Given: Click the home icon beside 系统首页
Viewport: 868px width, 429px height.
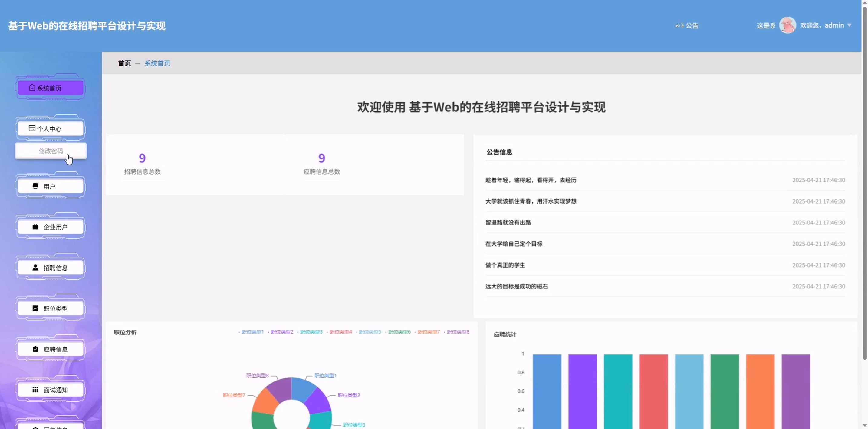Looking at the screenshot, I should pyautogui.click(x=32, y=88).
